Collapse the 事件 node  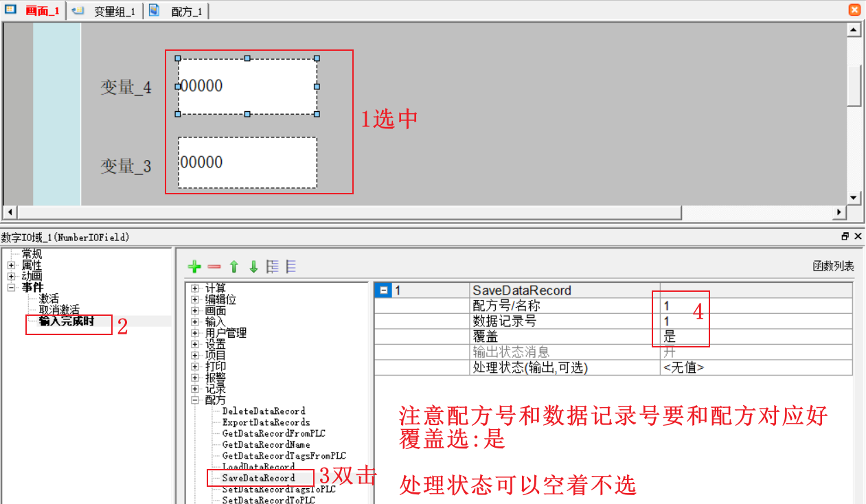click(11, 288)
